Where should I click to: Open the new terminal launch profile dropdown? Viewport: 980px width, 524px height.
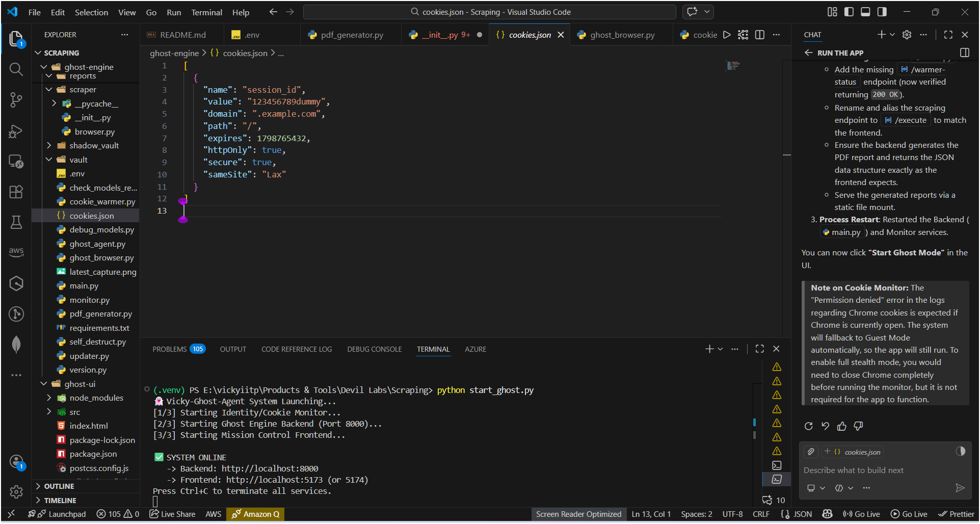(721, 349)
